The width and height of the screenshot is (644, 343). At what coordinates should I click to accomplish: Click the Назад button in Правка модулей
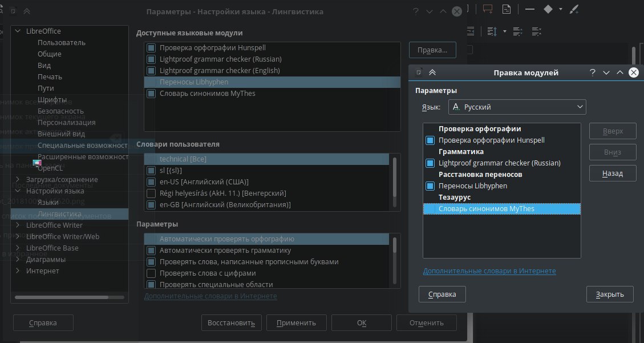(x=613, y=173)
